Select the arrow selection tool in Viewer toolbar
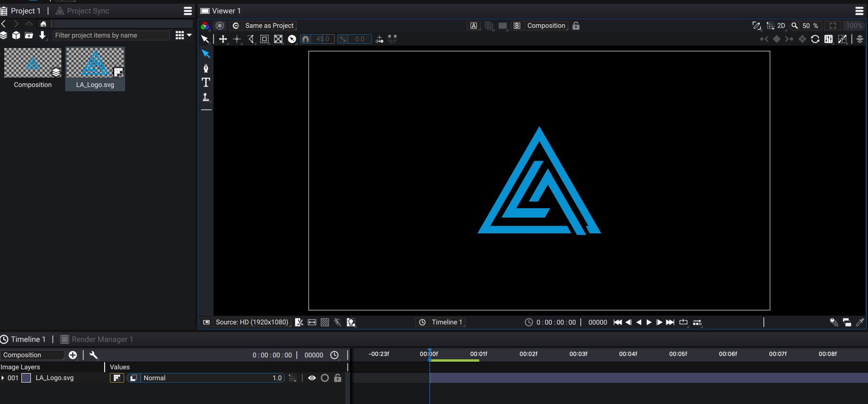 click(205, 39)
